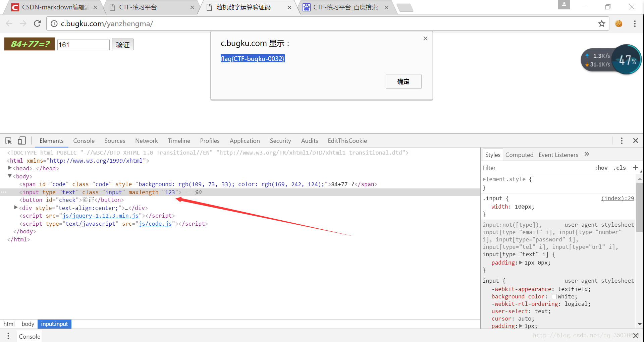Screen dimensions: 644x342
Task: Open the Audits tab
Action: click(x=310, y=141)
